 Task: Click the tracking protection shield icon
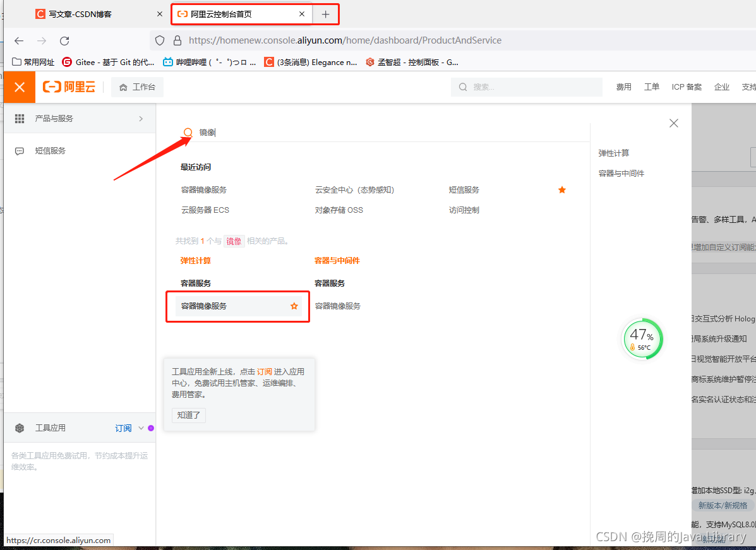(x=159, y=40)
